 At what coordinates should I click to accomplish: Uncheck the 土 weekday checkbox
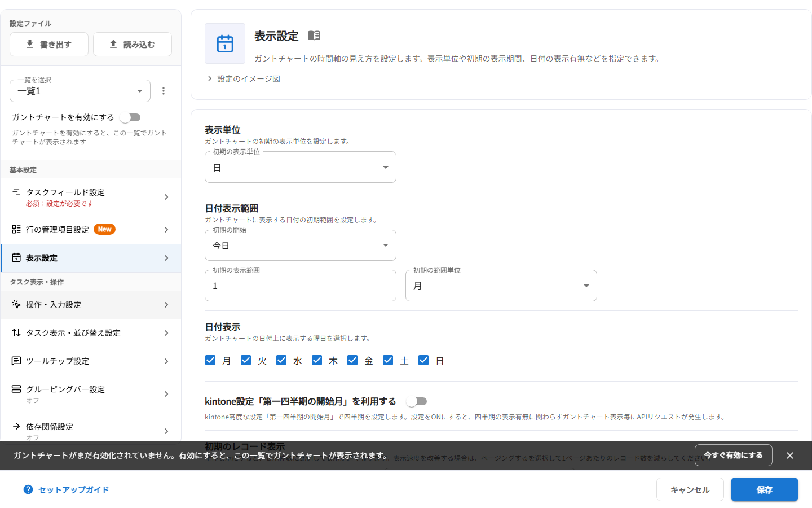tap(388, 360)
